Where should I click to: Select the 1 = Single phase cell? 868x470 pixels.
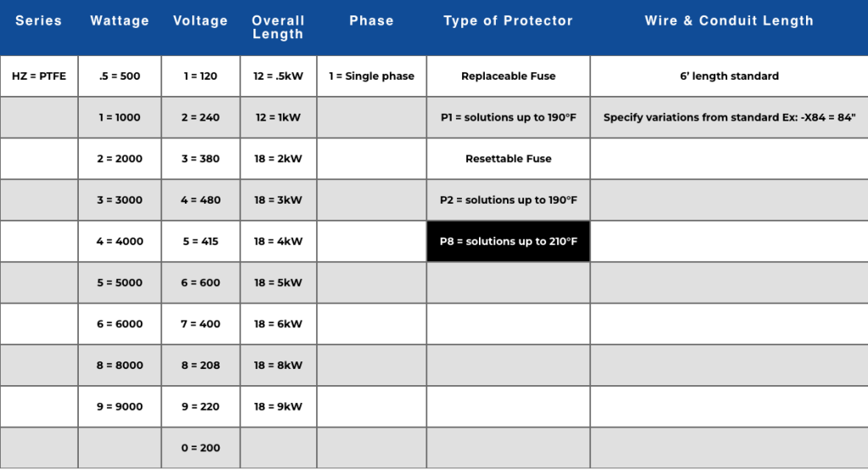371,76
